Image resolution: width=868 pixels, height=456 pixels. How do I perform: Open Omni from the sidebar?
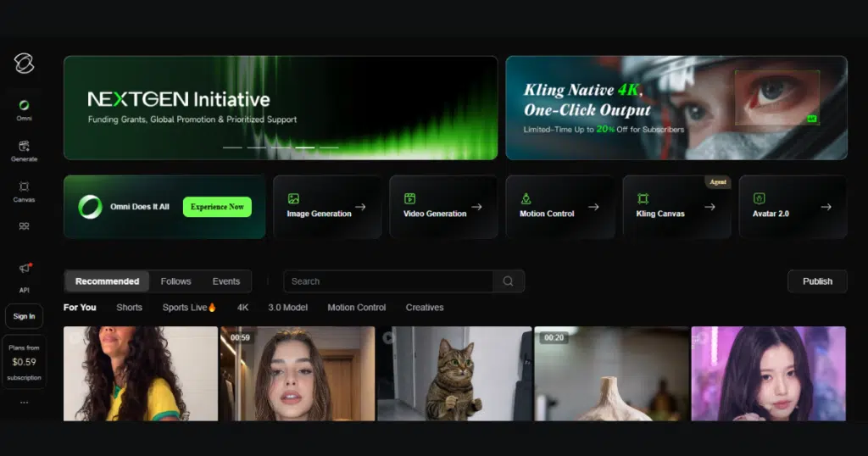pyautogui.click(x=24, y=109)
